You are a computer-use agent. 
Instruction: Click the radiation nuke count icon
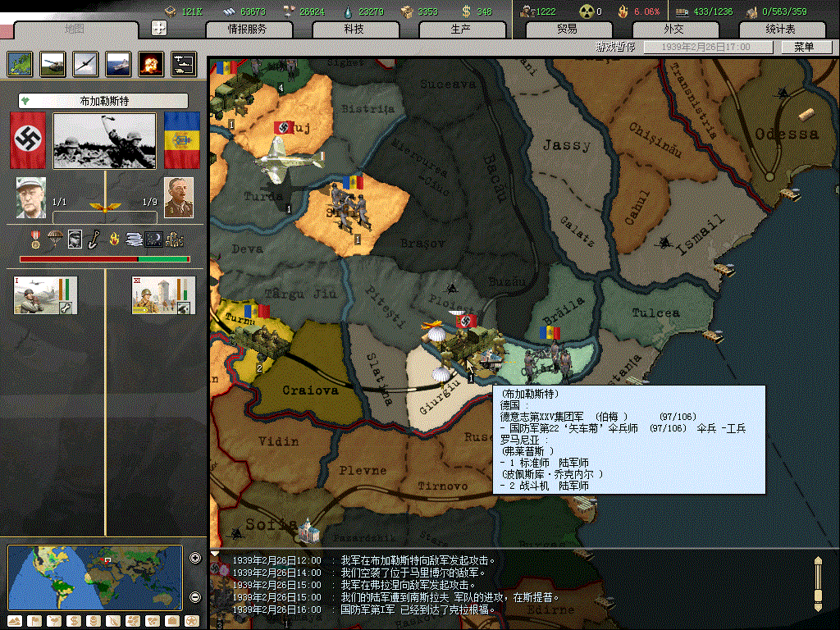coord(587,11)
